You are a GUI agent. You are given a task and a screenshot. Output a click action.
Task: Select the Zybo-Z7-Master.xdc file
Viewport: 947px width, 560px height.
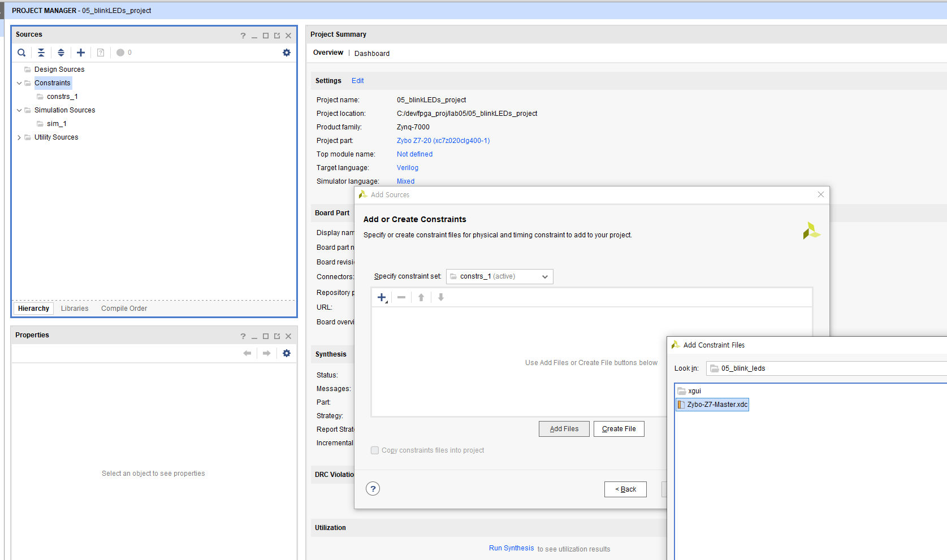click(x=712, y=405)
